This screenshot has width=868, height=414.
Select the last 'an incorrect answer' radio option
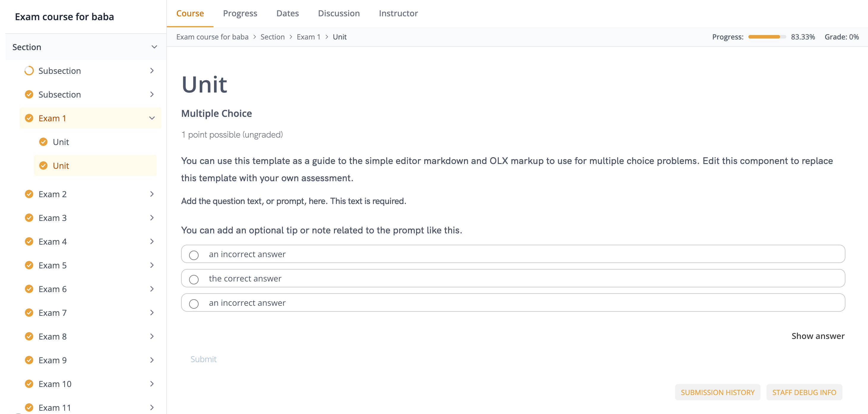(x=194, y=304)
